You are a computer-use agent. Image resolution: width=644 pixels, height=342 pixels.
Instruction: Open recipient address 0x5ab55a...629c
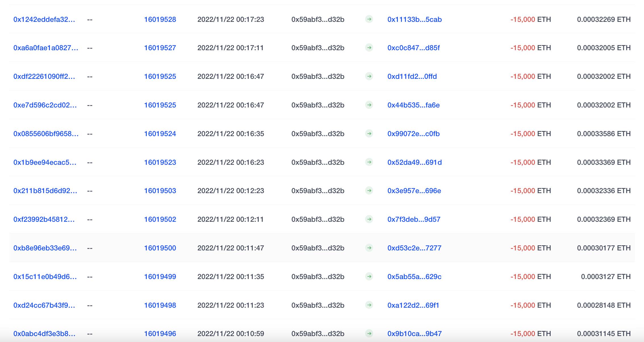point(414,276)
